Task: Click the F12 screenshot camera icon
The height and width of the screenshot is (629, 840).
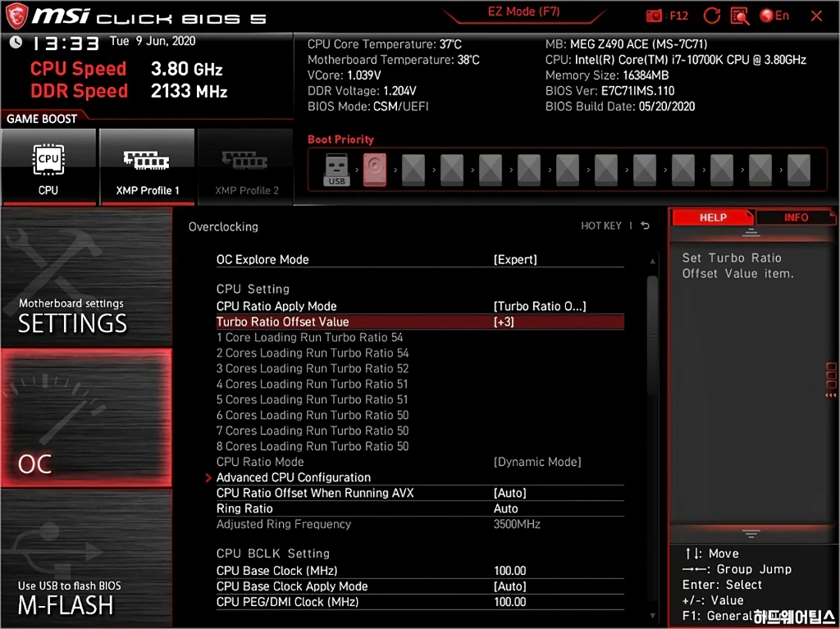Action: point(654,16)
